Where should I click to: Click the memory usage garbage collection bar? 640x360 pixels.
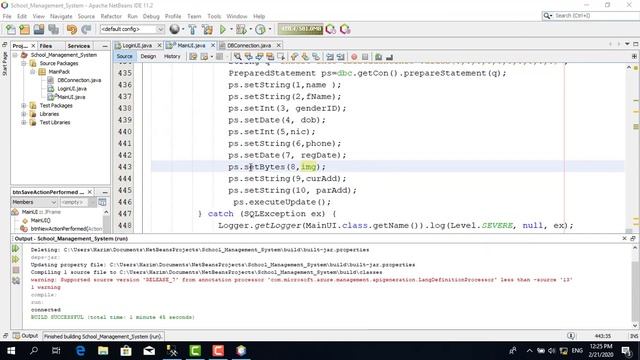click(300, 29)
